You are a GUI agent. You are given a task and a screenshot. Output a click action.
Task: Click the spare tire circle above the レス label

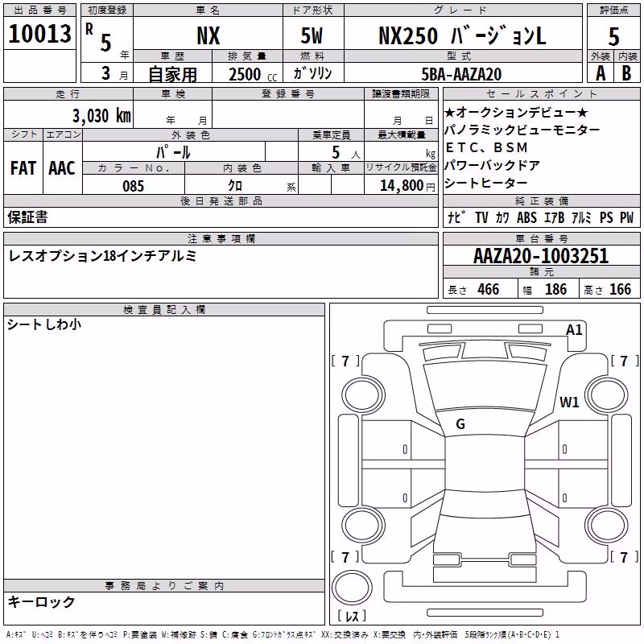(352, 588)
